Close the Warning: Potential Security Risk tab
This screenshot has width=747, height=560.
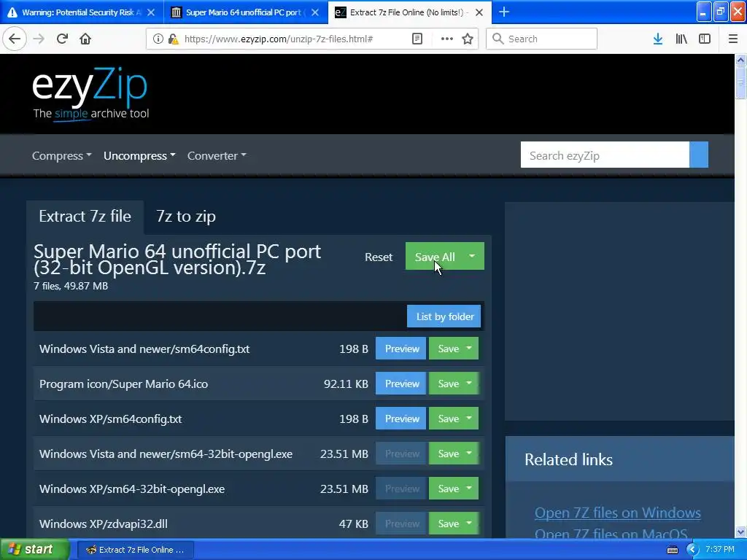151,12
